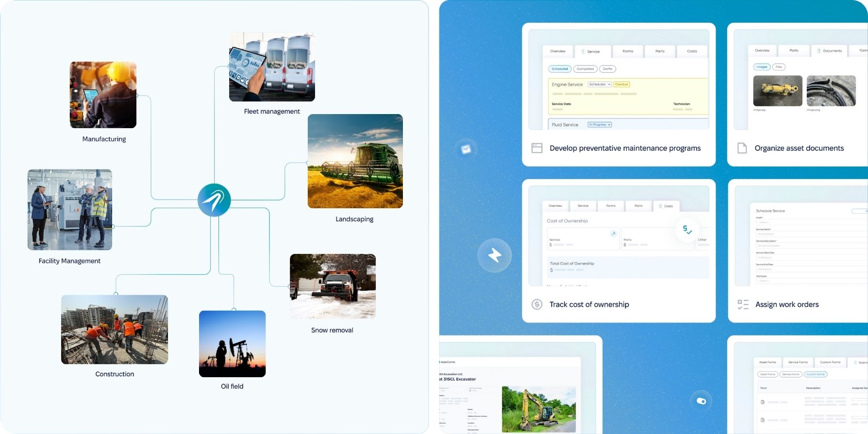This screenshot has width=868, height=434.
Task: Open the Costs tab in the maintenance card
Action: point(692,51)
